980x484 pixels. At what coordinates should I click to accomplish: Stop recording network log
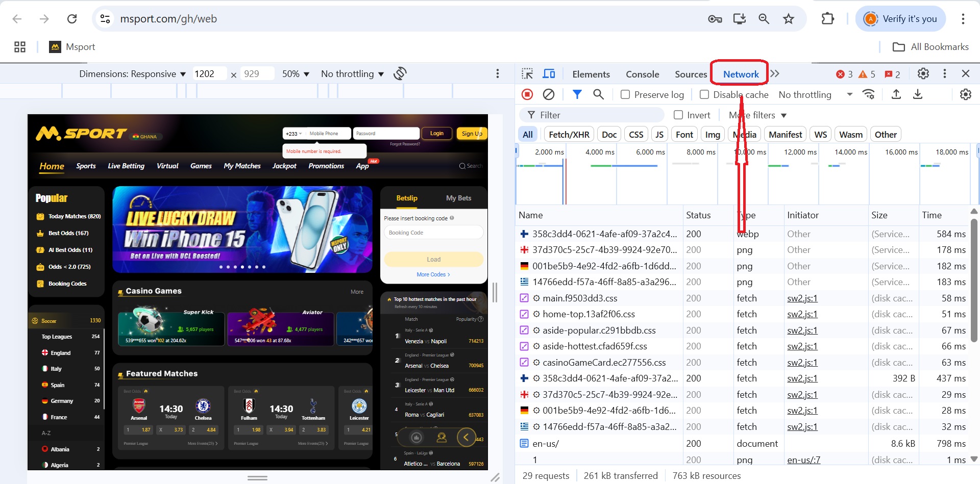tap(527, 94)
